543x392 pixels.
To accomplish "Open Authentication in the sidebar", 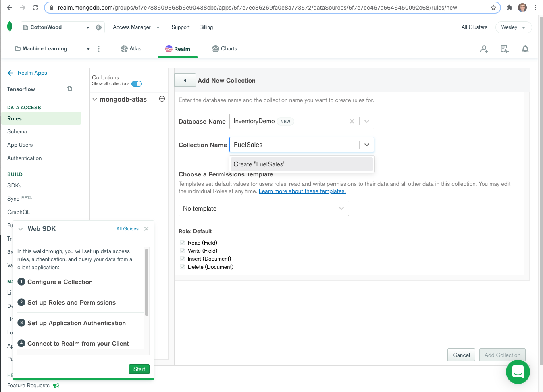I will [24, 158].
